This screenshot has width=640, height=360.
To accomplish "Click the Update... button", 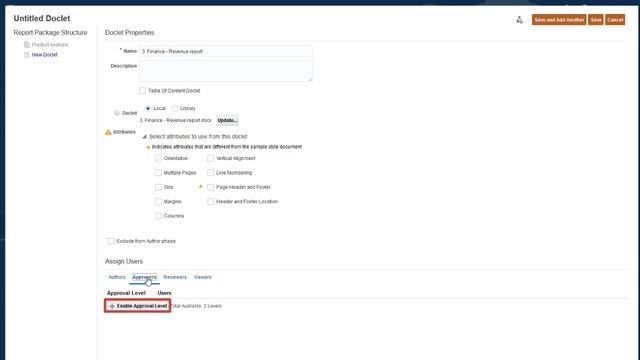I will pyautogui.click(x=227, y=120).
